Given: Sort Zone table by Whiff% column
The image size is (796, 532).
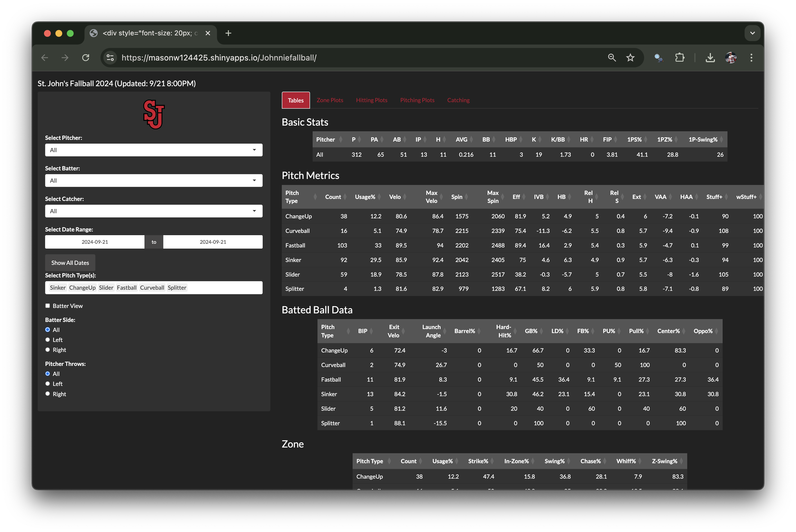Looking at the screenshot, I should (629, 461).
